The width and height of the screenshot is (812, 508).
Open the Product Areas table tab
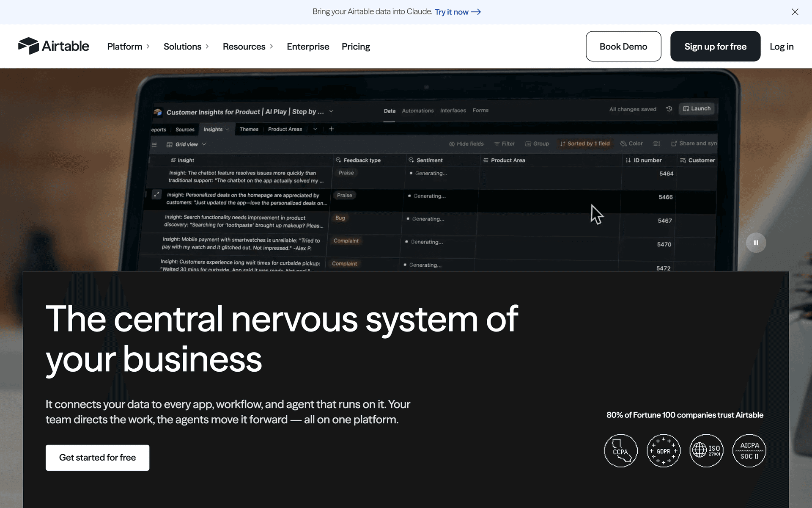(x=285, y=129)
